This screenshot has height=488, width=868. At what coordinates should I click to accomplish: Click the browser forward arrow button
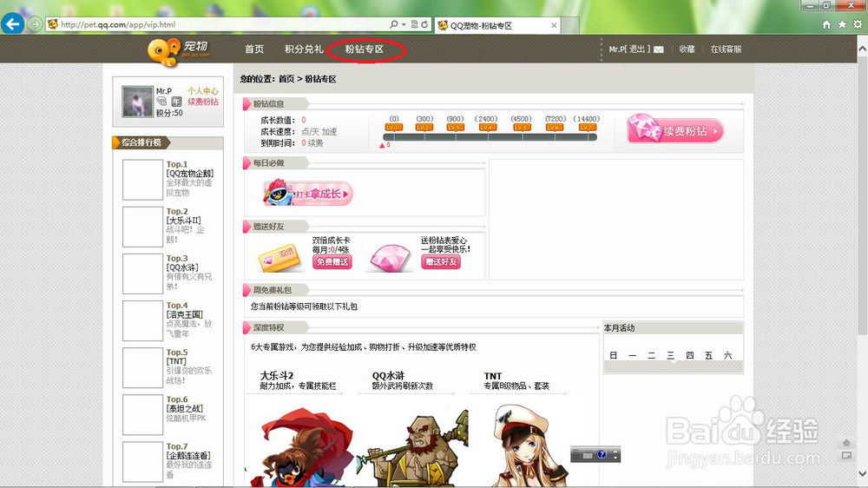tap(35, 24)
